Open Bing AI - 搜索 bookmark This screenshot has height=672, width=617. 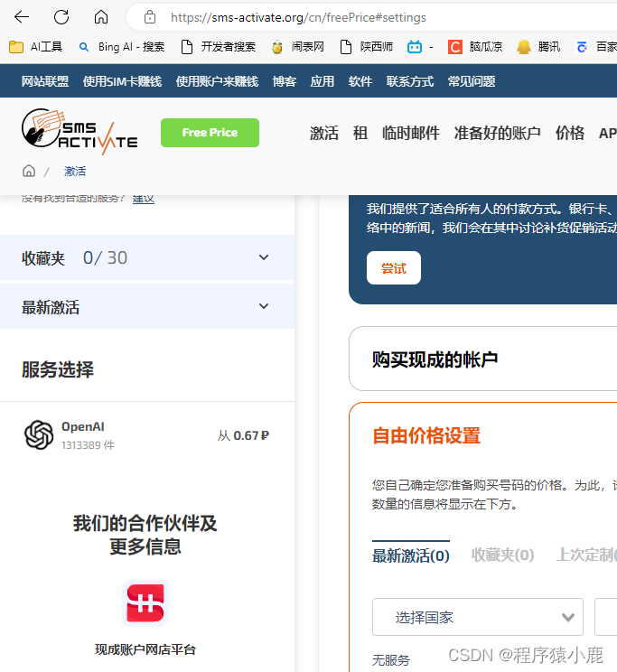point(122,47)
